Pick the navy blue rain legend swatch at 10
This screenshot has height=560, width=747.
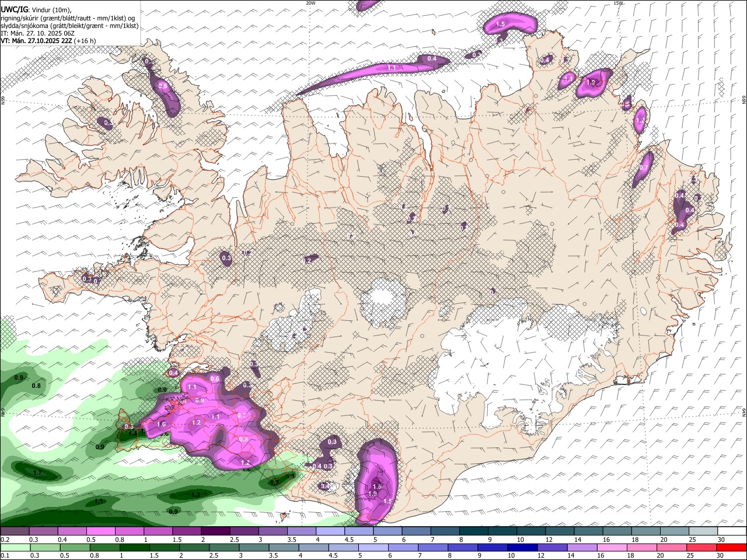521,547
